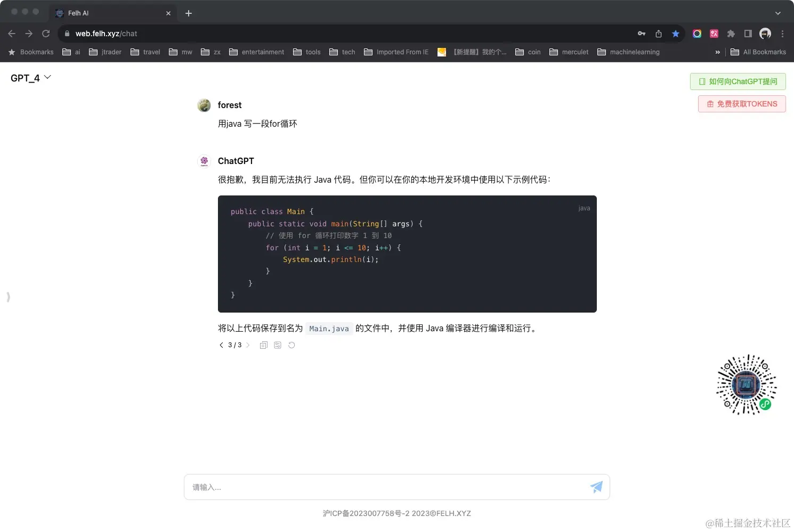Open the travel bookmark folder
794x532 pixels.
click(145, 52)
